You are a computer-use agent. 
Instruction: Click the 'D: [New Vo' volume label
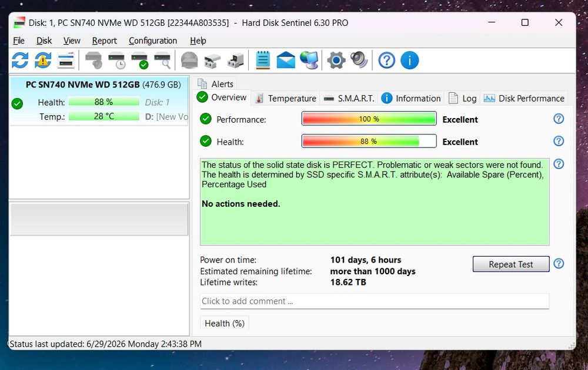166,116
